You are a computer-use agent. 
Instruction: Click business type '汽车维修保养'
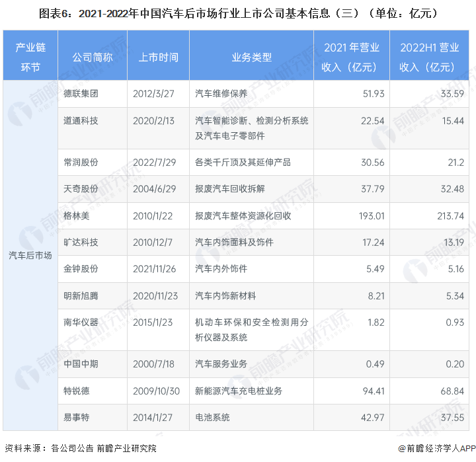coord(221,93)
